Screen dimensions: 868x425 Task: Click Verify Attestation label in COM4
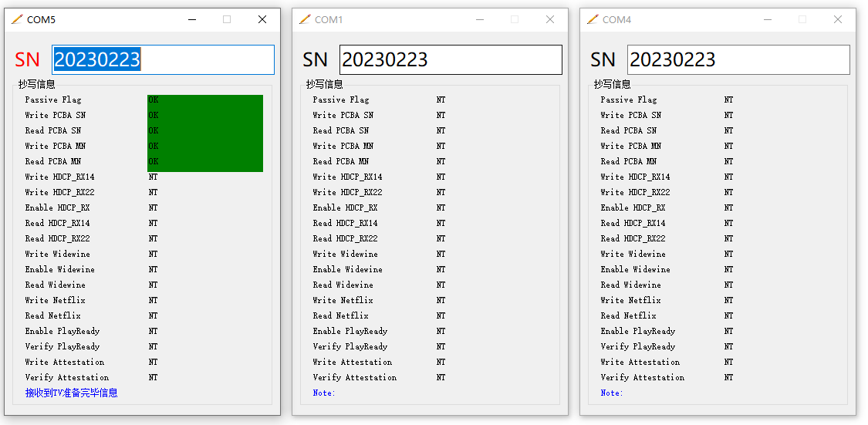(x=642, y=377)
